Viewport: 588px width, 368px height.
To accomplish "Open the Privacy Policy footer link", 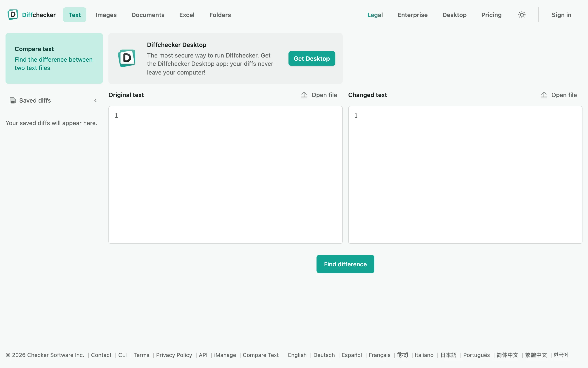I will tap(174, 355).
